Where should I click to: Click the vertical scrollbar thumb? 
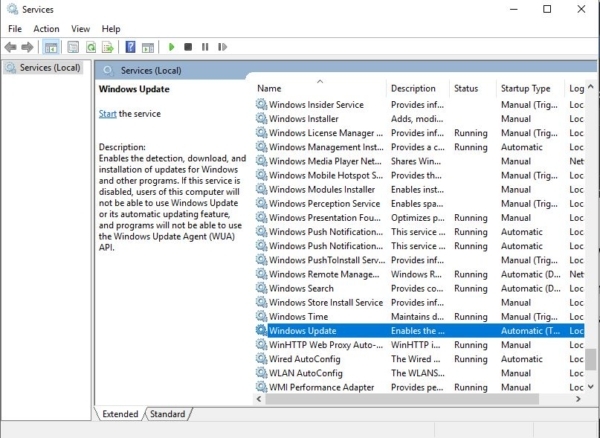click(591, 359)
